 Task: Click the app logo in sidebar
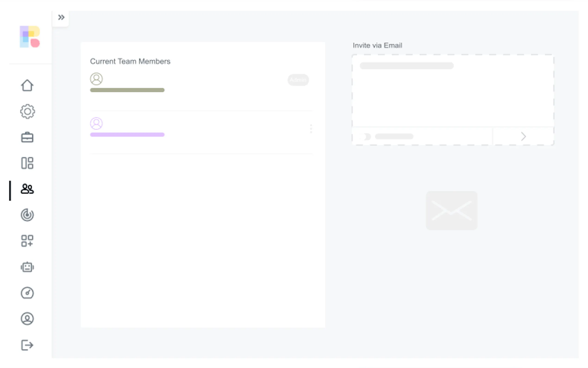pos(30,37)
